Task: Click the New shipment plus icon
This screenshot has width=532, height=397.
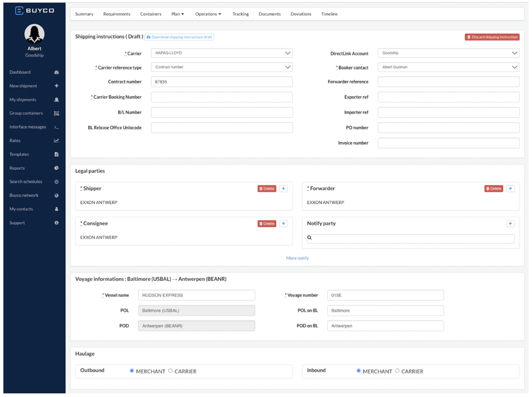Action: (56, 86)
